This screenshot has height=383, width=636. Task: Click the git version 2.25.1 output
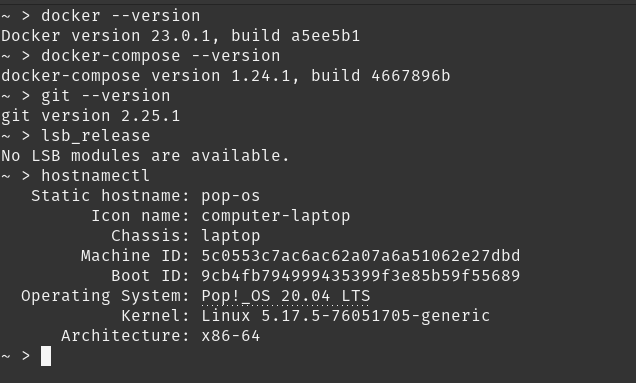click(x=90, y=116)
